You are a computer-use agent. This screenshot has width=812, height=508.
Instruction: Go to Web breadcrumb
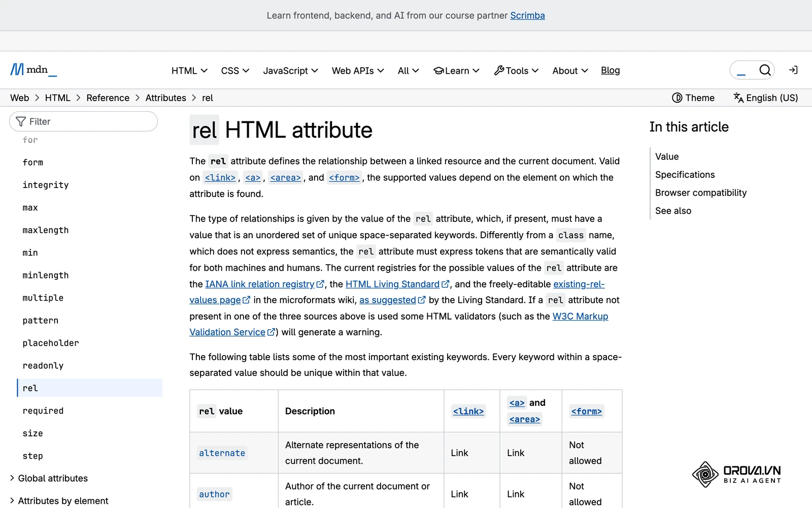19,98
